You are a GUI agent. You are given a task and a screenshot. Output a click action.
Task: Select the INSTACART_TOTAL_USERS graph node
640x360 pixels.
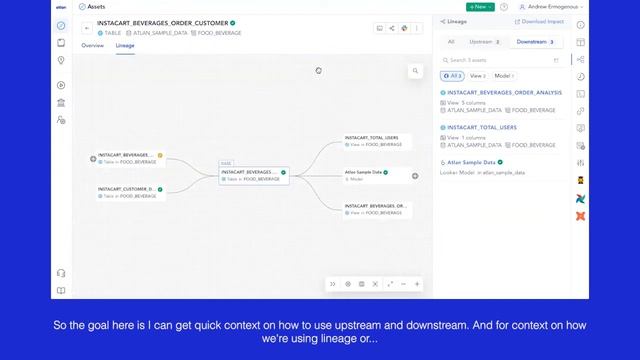[377, 141]
